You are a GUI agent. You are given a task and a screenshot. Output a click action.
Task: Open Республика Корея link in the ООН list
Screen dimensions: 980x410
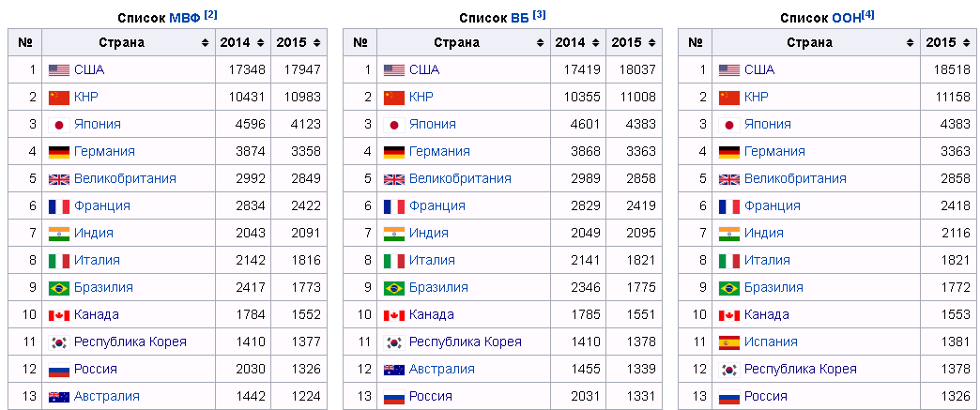[x=801, y=370]
